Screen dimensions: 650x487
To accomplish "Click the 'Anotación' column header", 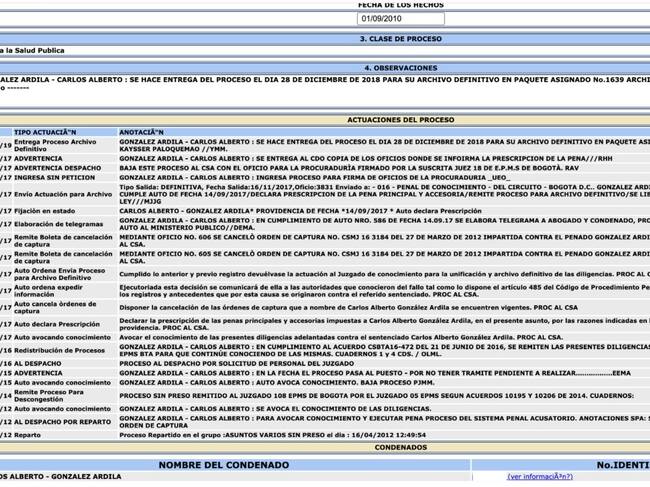I will [141, 132].
